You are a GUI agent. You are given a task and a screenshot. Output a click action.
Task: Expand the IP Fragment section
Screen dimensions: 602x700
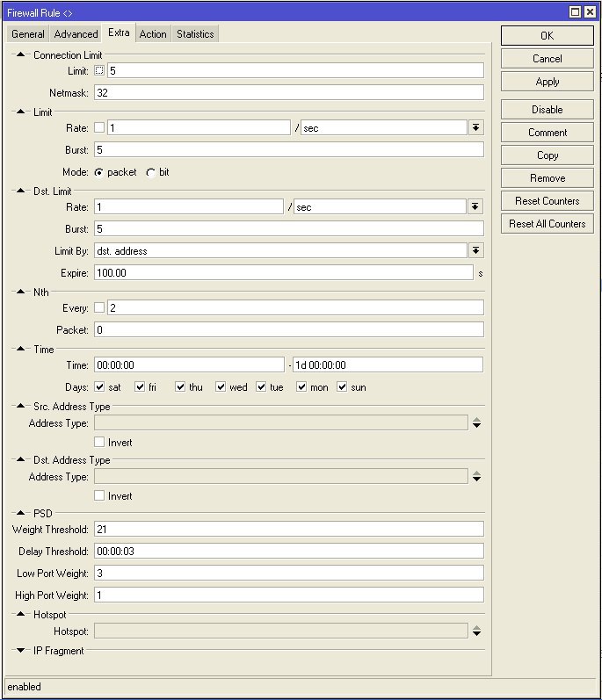[x=20, y=651]
